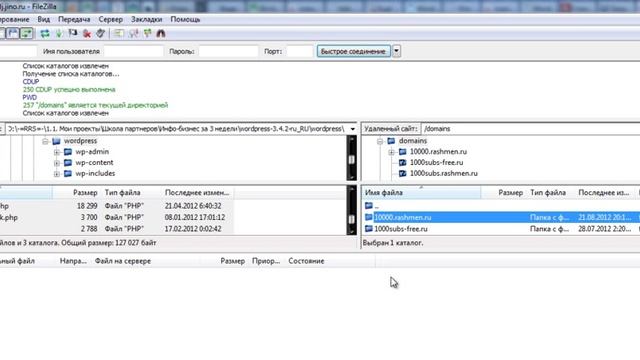
Task: Click the queue Состояние column header
Action: click(306, 261)
